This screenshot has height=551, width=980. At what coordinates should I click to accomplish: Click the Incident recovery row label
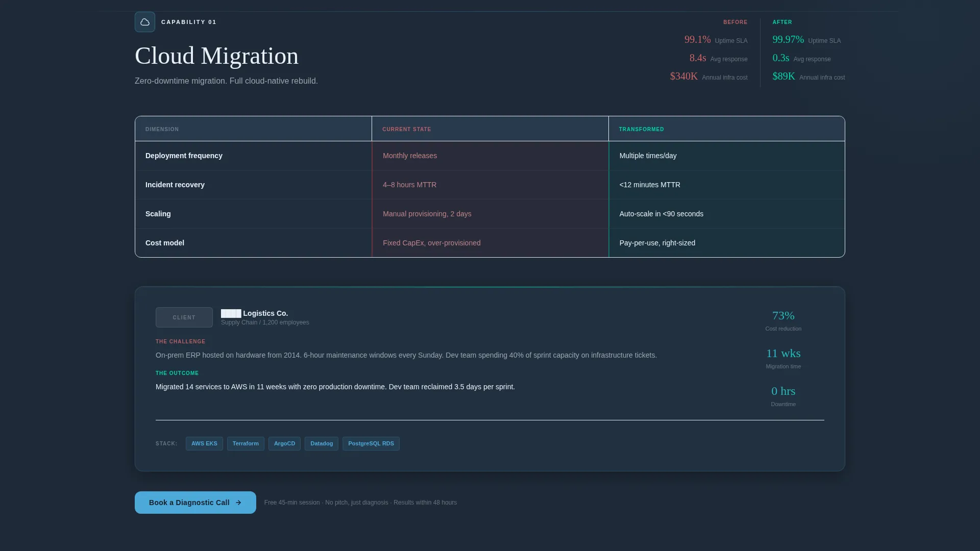click(x=175, y=185)
